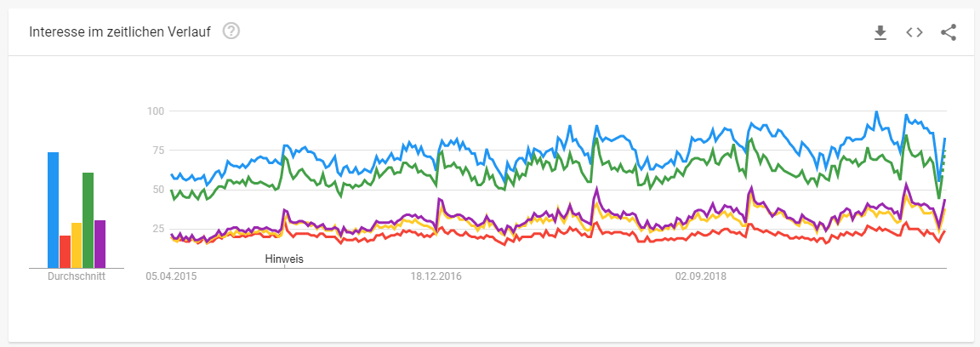Click the blue line's highest peak at 100
Screen dimensions: 980x347
point(876,112)
